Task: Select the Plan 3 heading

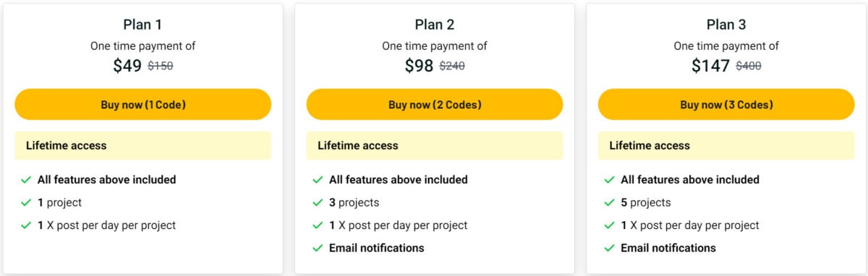Action: coord(726,25)
